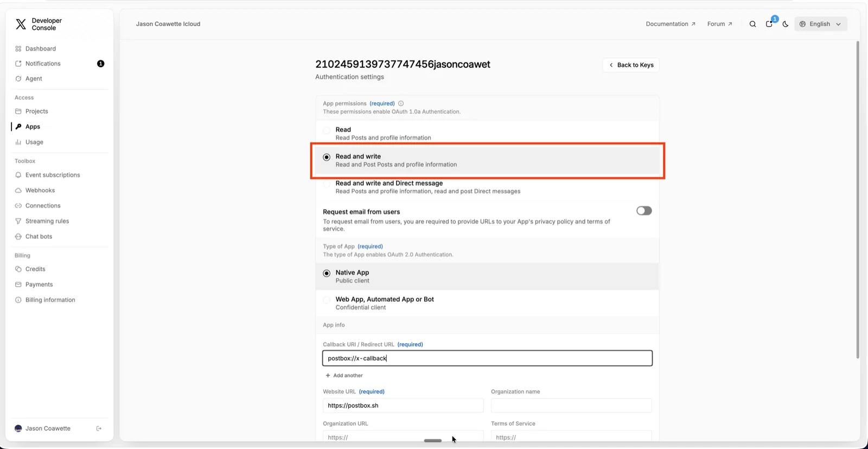Click the Chat bots icon

pyautogui.click(x=18, y=237)
